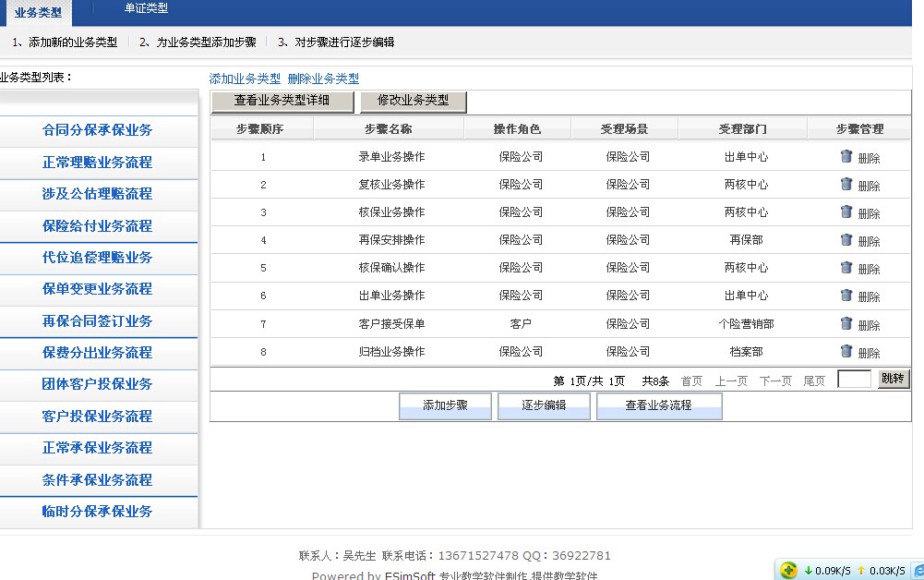The image size is (924, 580).
Task: Select the 业务类型 tab
Action: click(38, 12)
